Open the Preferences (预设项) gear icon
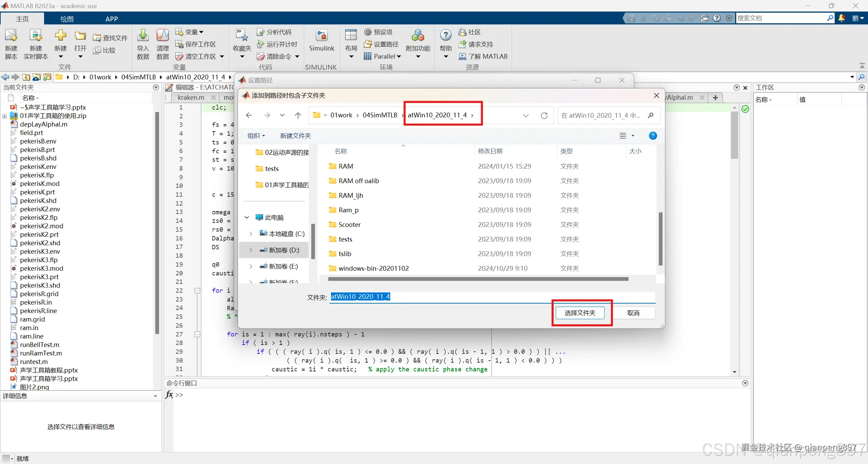This screenshot has height=464, width=868. 368,32
